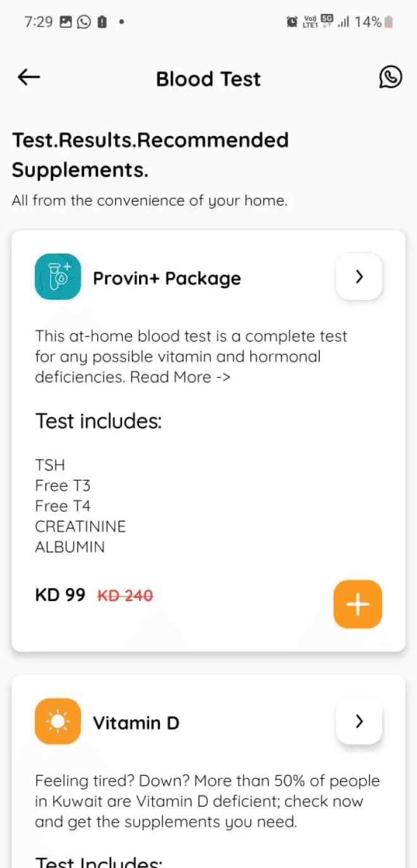Tap the discounted KD 240 price
Viewport: 417px width, 868px height.
(x=125, y=595)
